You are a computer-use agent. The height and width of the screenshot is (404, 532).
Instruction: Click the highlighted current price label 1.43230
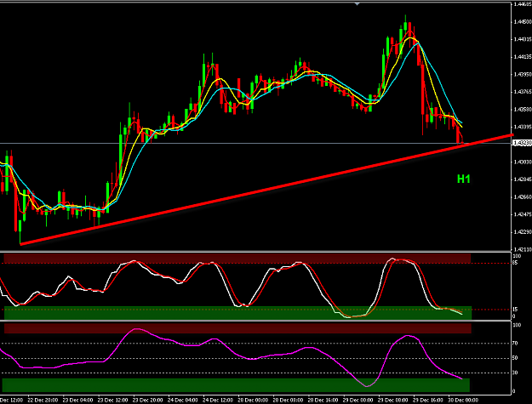(522, 143)
